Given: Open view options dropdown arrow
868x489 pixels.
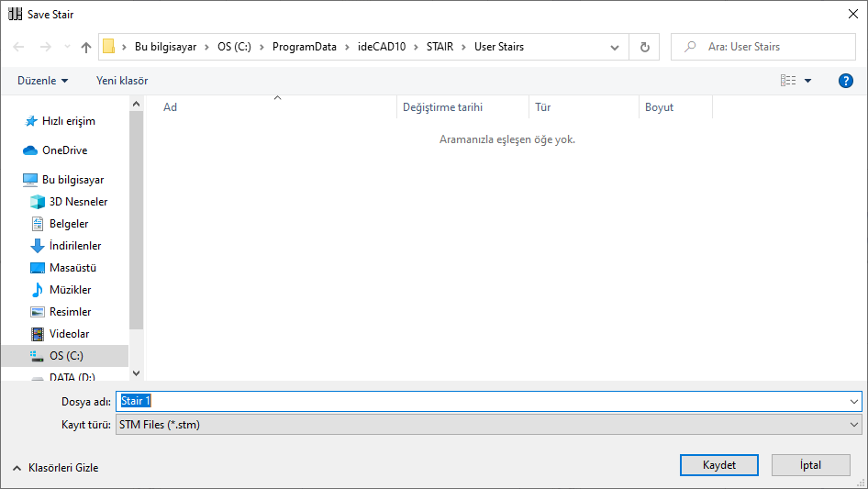Looking at the screenshot, I should click(808, 81).
